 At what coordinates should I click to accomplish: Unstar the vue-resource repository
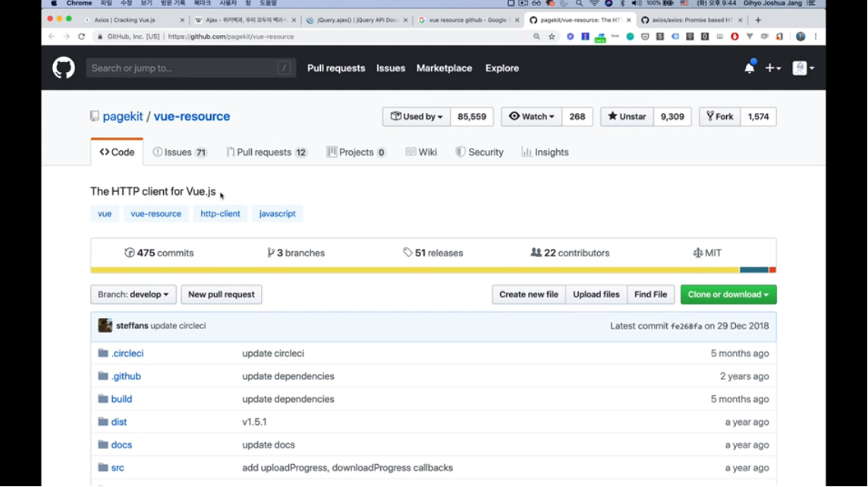coord(627,117)
